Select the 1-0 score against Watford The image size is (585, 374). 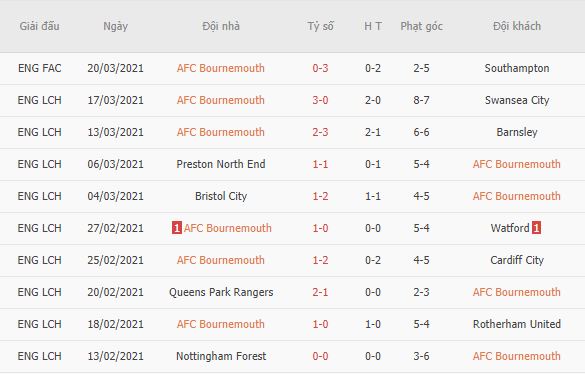coord(320,228)
